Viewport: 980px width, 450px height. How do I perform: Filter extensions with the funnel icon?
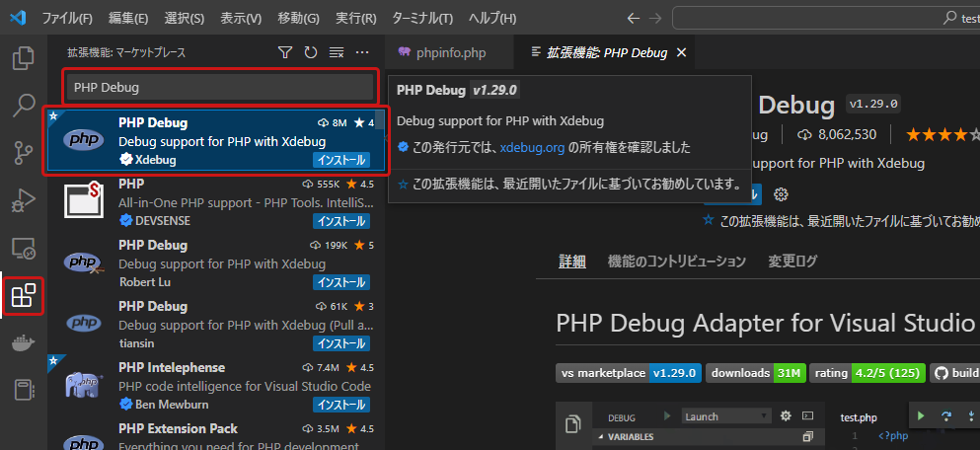pos(285,52)
